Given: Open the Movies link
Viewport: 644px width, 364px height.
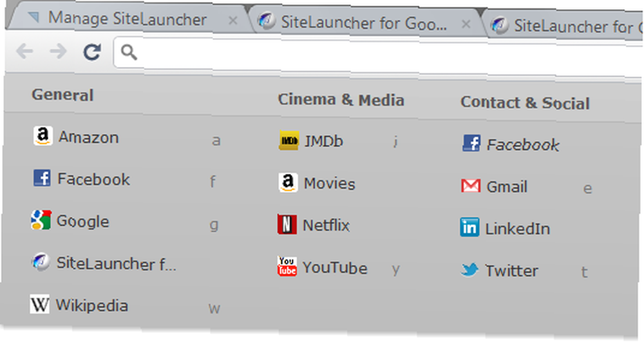Looking at the screenshot, I should 329,184.
